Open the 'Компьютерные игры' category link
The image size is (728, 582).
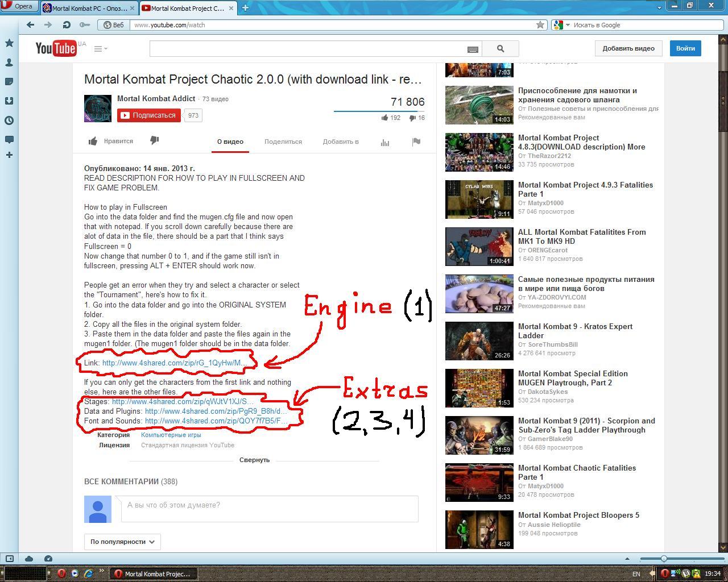coord(171,435)
